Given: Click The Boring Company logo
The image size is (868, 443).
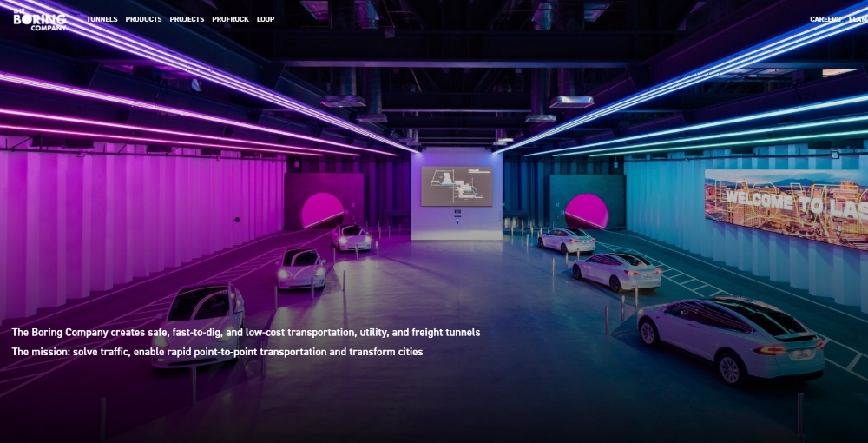Looking at the screenshot, I should (40, 19).
